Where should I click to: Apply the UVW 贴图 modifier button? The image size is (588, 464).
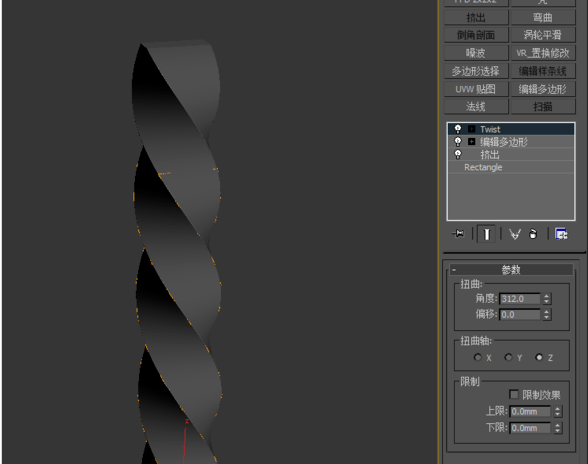[476, 89]
